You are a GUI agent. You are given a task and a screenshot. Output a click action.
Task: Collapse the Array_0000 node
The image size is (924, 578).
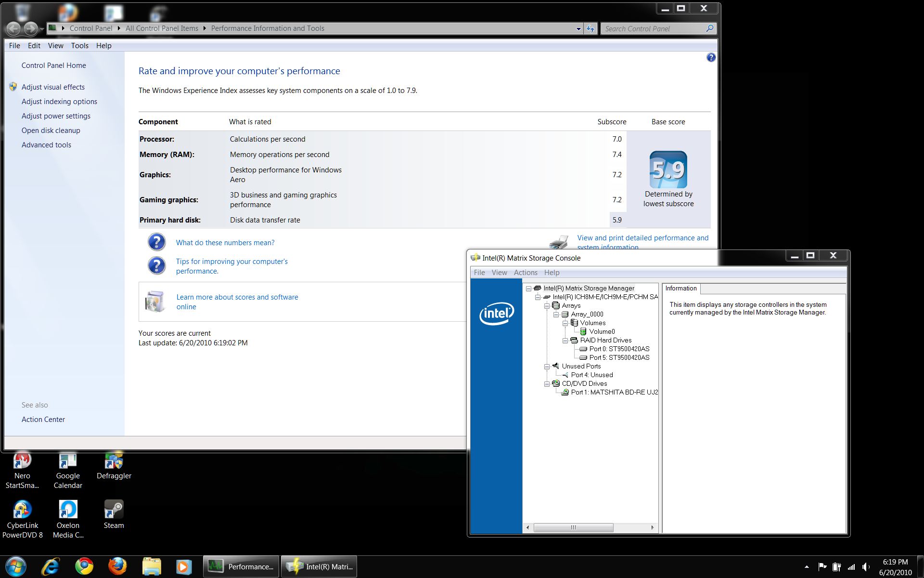pyautogui.click(x=556, y=315)
